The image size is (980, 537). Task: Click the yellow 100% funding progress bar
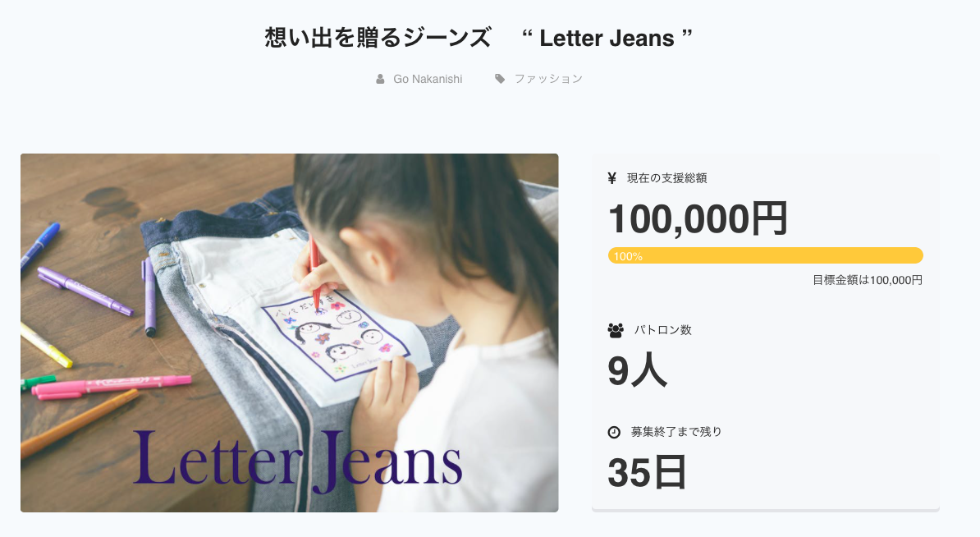pyautogui.click(x=766, y=255)
